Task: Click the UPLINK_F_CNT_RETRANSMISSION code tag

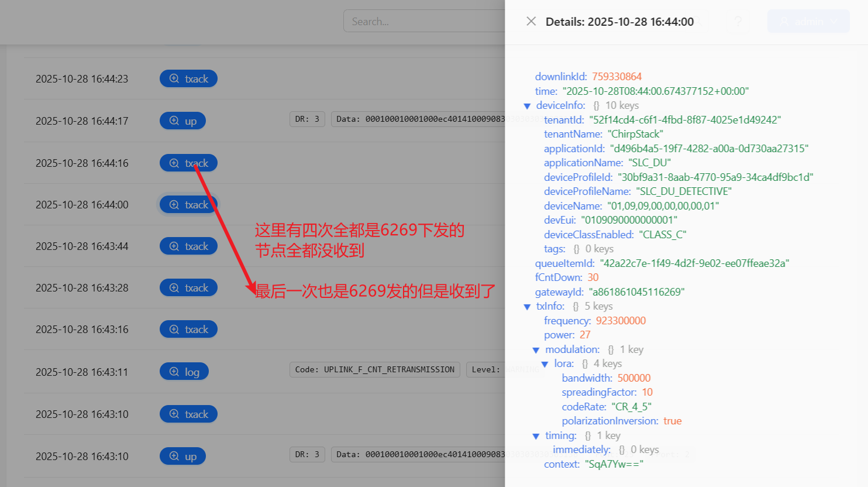Action: pos(374,370)
